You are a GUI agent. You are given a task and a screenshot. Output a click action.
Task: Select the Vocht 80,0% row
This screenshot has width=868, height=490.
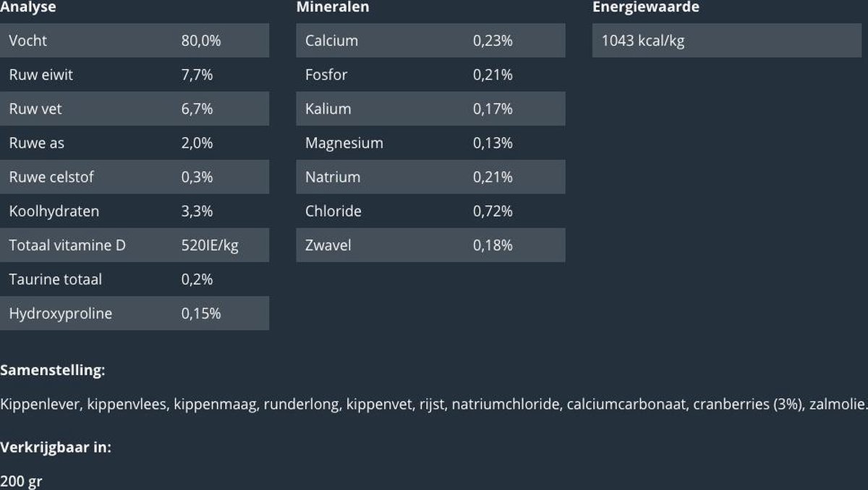[x=134, y=41]
